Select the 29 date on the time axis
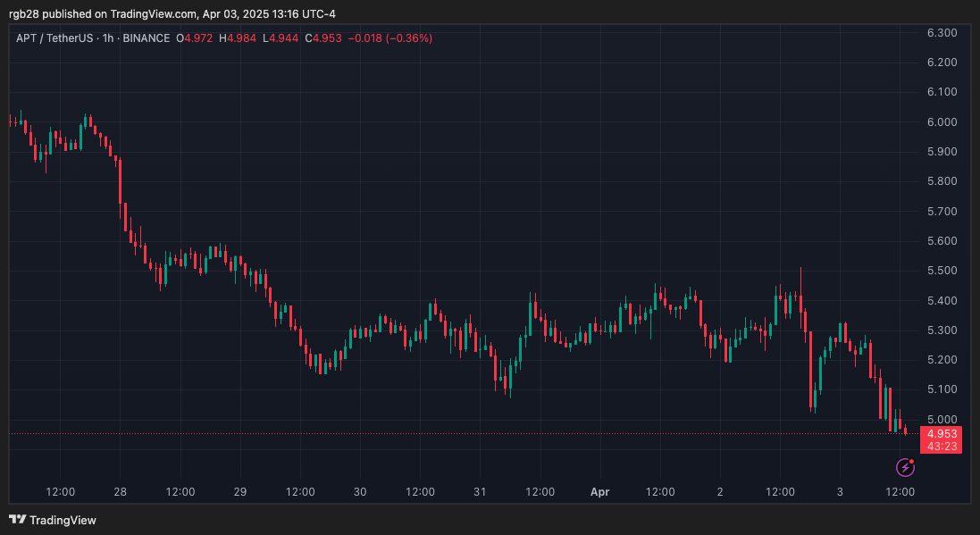 [x=240, y=492]
